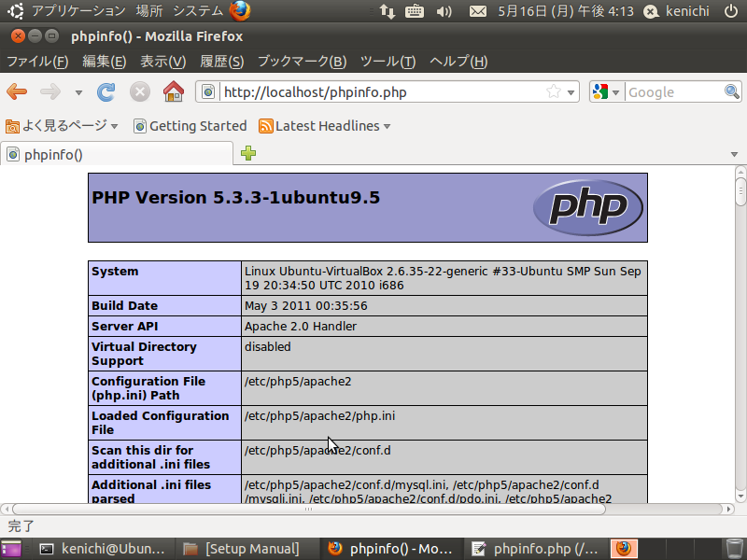Select the phpinfo() tab
Viewport: 747px width, 560px height.
[x=117, y=154]
